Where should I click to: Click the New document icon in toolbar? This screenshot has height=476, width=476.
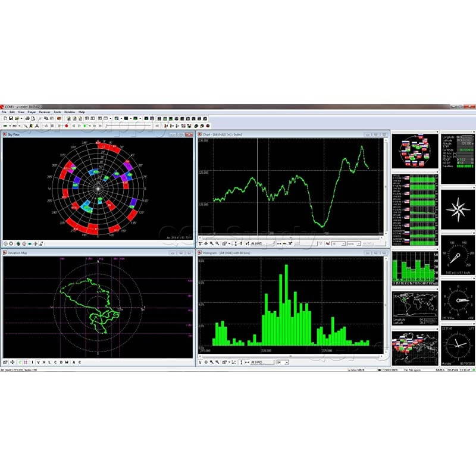[4, 118]
